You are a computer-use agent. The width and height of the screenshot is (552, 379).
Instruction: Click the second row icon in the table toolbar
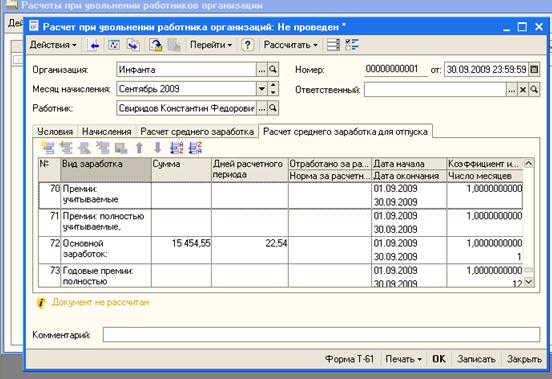[66, 148]
